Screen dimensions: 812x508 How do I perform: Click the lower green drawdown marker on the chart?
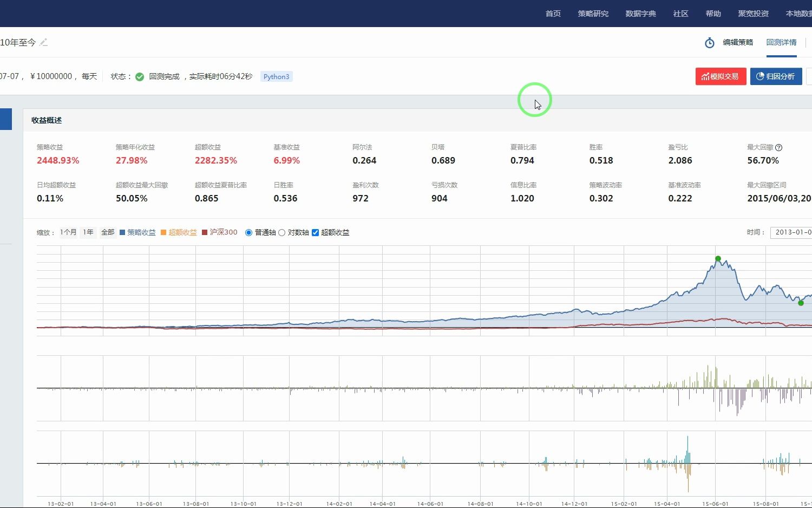click(801, 303)
